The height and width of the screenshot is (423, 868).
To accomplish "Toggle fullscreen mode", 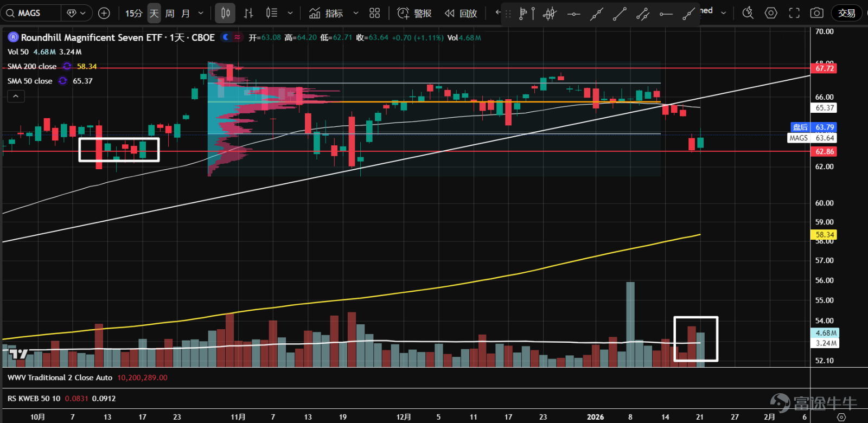I will pyautogui.click(x=794, y=13).
